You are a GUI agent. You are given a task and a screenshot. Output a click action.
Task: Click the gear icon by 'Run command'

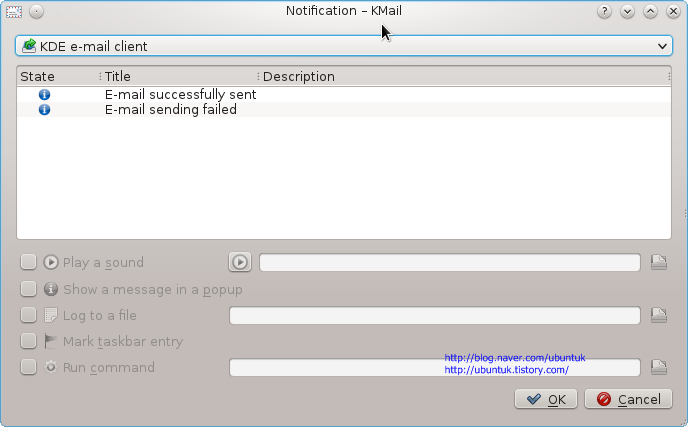coord(51,367)
